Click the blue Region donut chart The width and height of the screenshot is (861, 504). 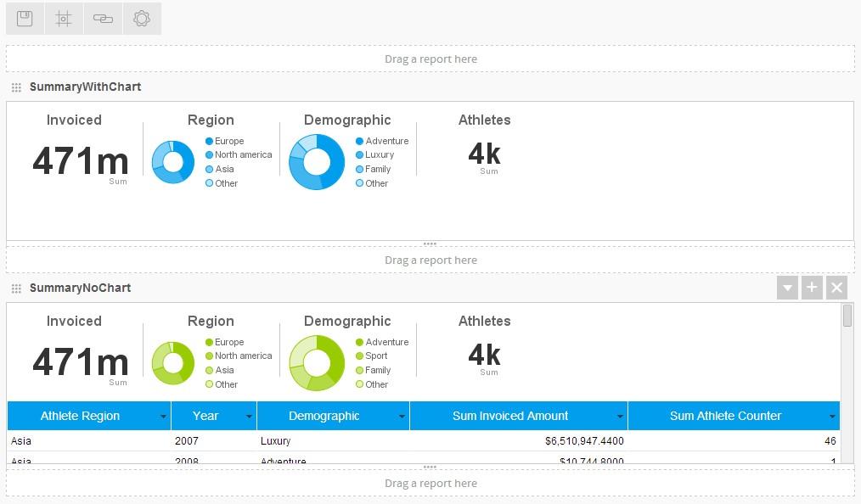click(x=173, y=162)
